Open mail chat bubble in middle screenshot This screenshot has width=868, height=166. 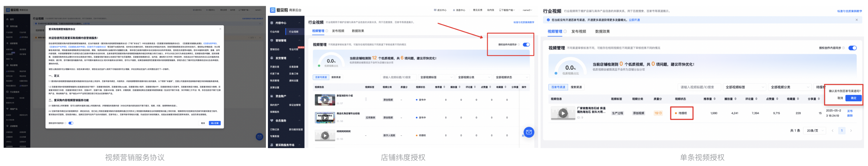[529, 132]
